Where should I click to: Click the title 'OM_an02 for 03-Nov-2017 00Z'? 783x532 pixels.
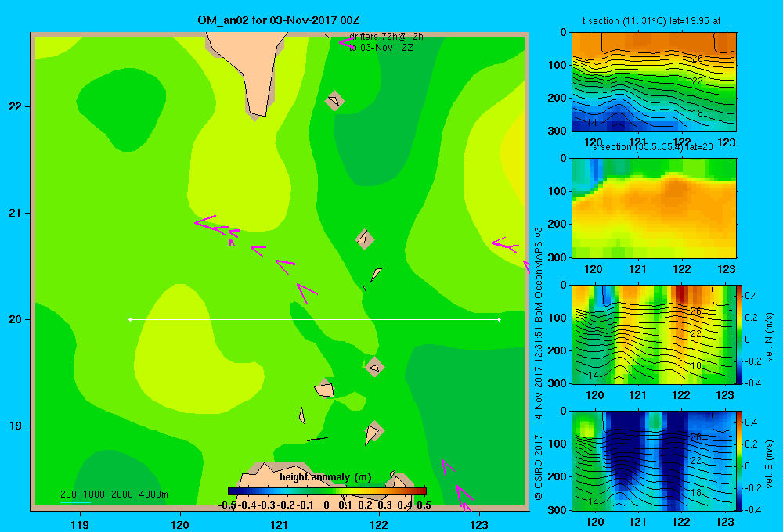(x=279, y=20)
